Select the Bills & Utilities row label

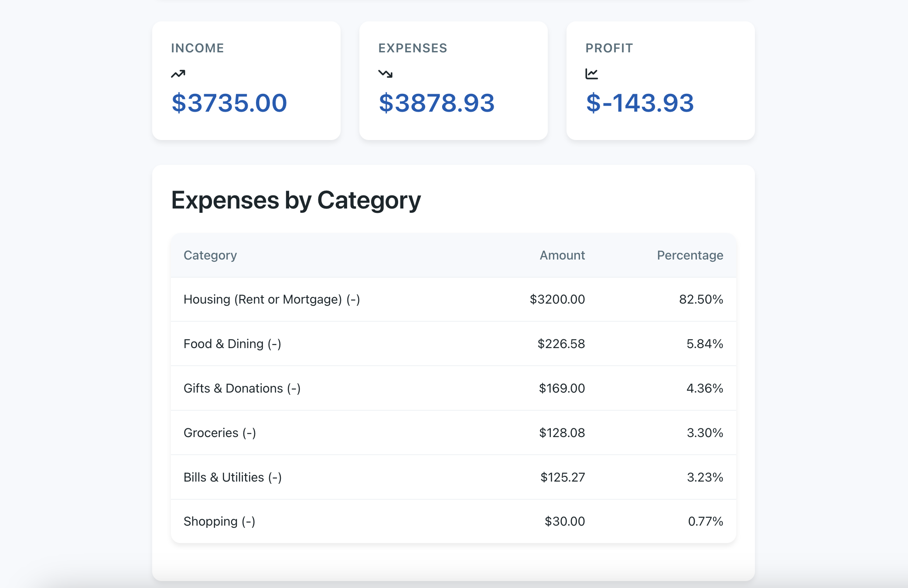tap(233, 478)
